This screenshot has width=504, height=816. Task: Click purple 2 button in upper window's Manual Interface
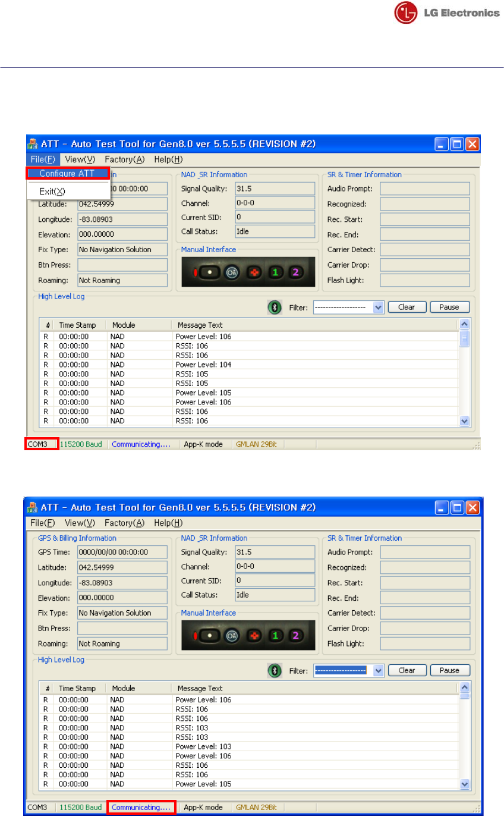(295, 272)
